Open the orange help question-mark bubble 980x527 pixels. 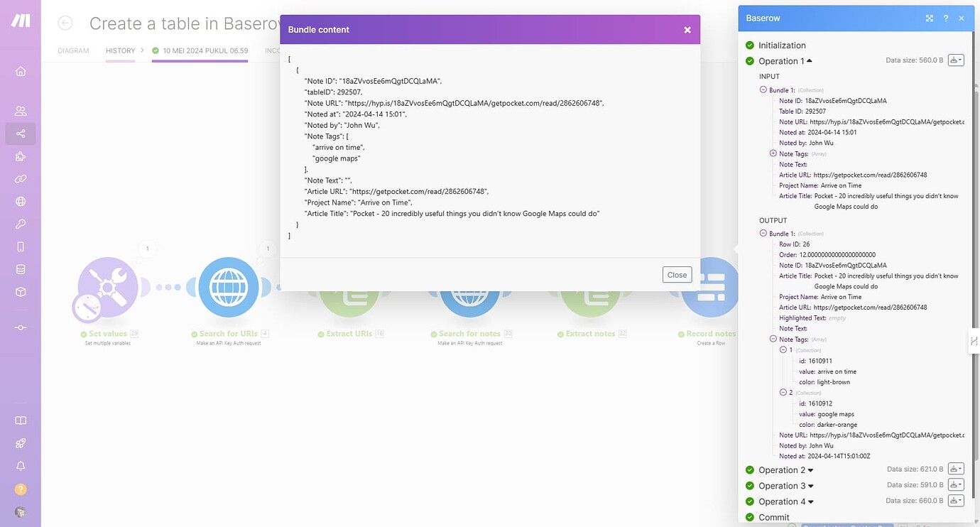(20, 489)
